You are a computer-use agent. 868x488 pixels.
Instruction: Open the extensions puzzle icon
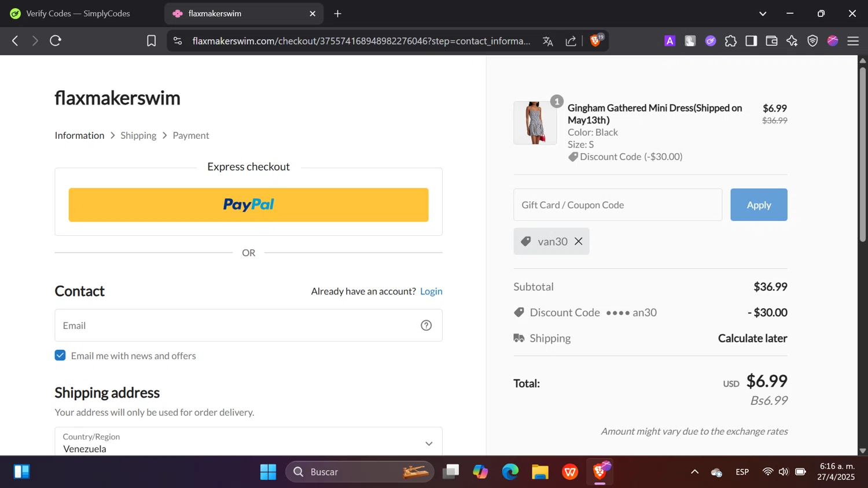tap(730, 40)
